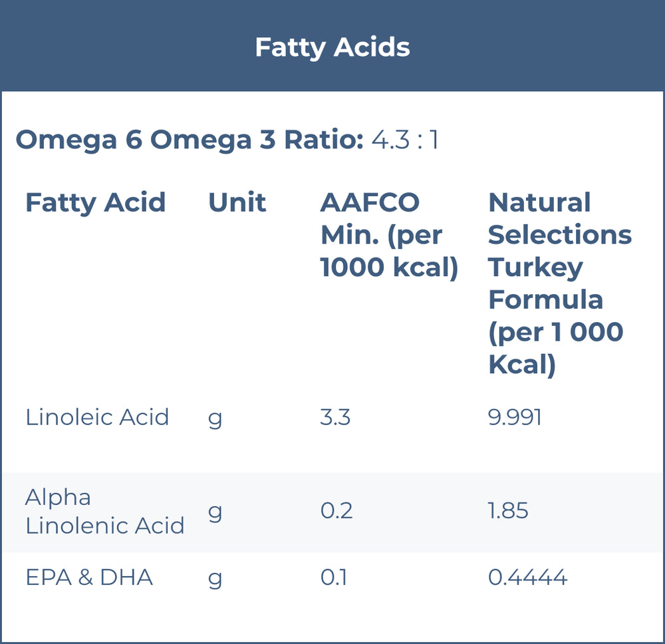The image size is (665, 644).
Task: Click the 'EPA & DHA' row label
Action: pos(89,577)
